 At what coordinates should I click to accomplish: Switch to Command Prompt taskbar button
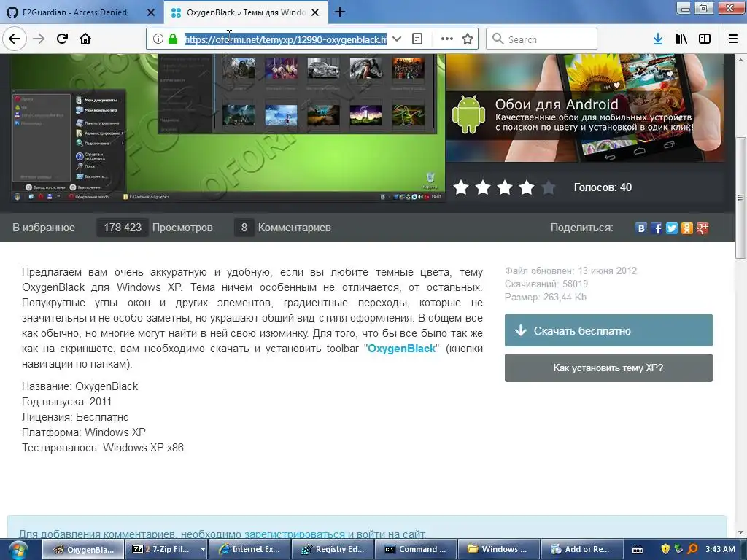tap(416, 549)
